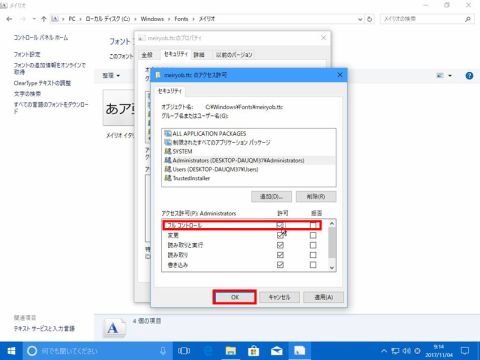Open テキスト サービスと入力言語 link
This screenshot has height=360, width=480.
[44, 328]
